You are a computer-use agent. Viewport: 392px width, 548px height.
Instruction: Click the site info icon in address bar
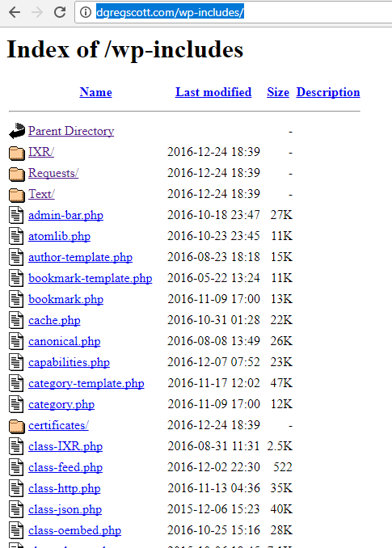pos(85,12)
